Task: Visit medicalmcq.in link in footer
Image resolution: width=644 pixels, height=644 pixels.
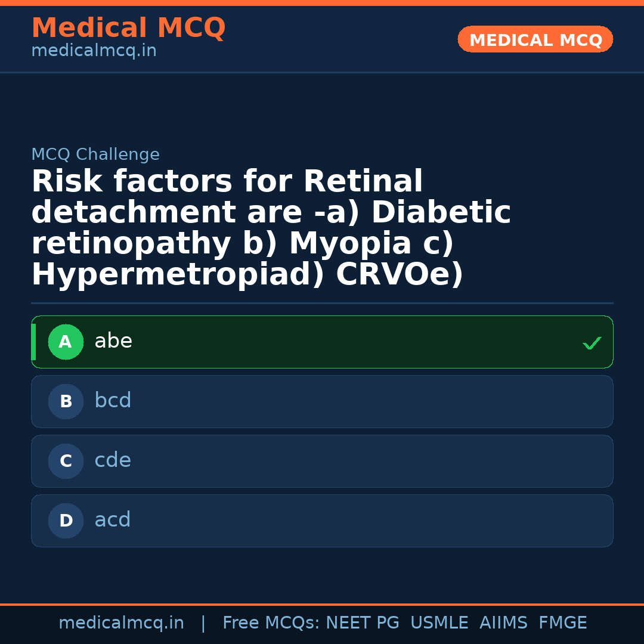Action: (x=121, y=623)
